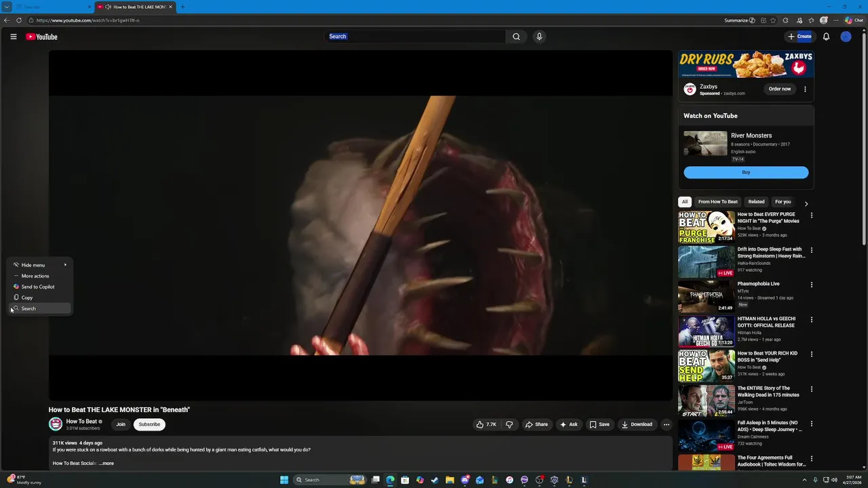Go back in the browser

pyautogui.click(x=7, y=20)
